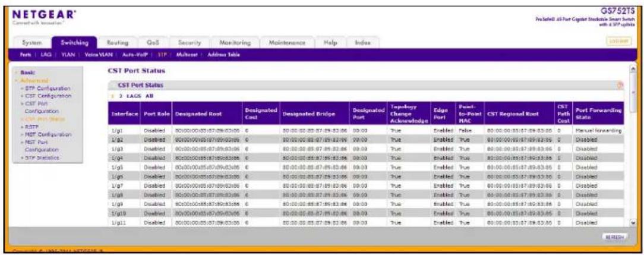
Task: Open the Ports submenu
Action: (x=27, y=54)
